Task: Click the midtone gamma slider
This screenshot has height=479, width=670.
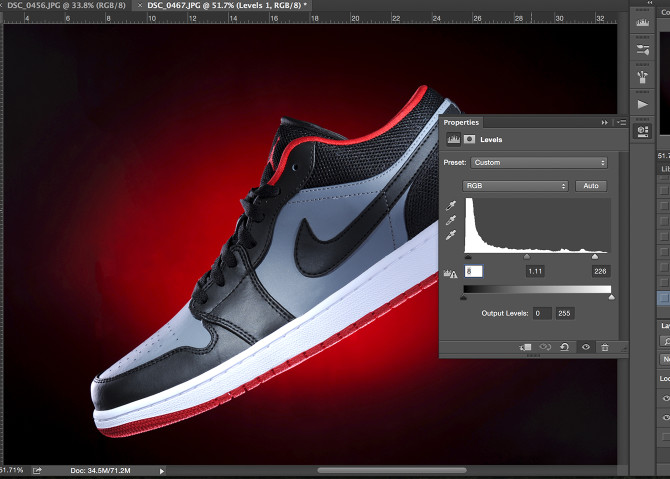Action: tap(527, 257)
